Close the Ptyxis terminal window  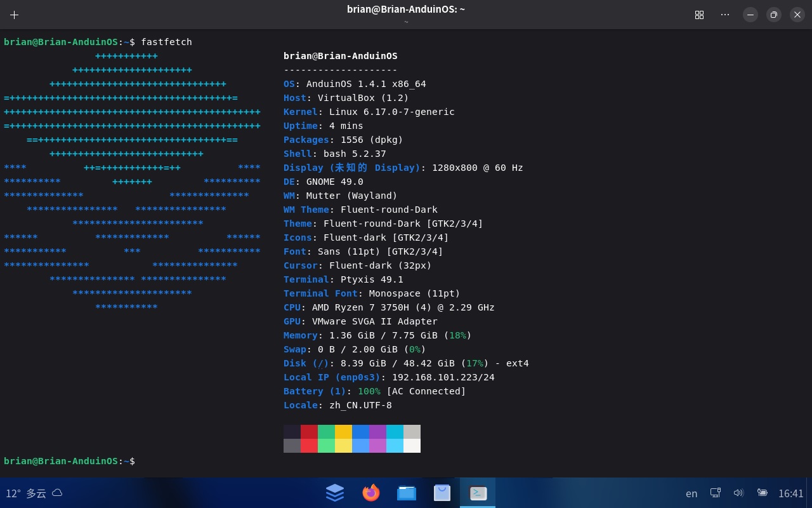797,15
